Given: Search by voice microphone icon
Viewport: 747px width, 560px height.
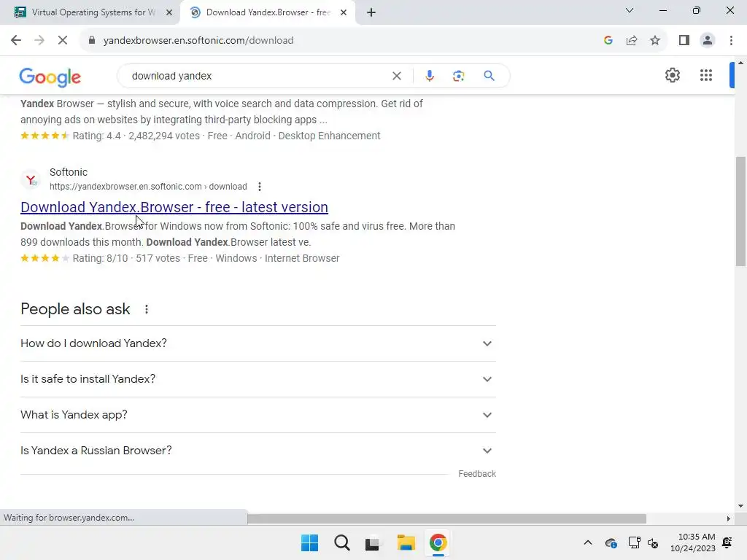Looking at the screenshot, I should coord(429,76).
